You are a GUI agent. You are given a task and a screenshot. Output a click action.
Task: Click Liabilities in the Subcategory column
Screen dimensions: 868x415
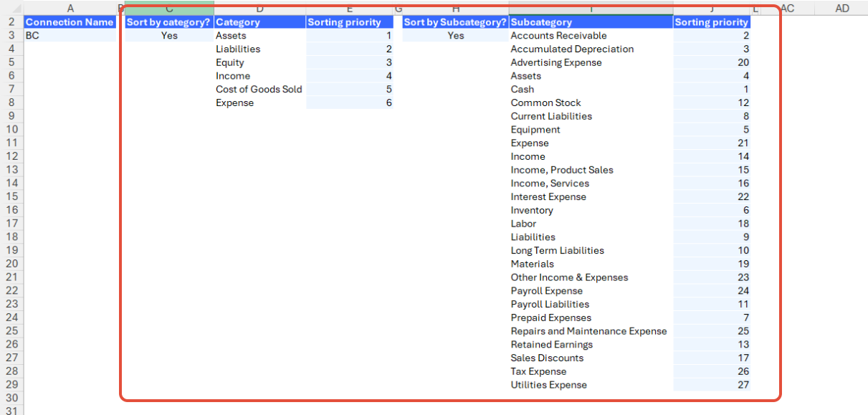(x=591, y=237)
